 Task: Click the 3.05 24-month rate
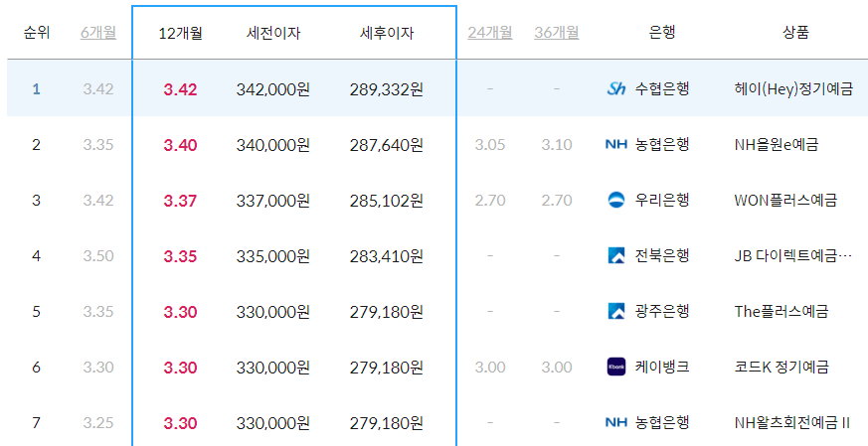click(x=490, y=145)
